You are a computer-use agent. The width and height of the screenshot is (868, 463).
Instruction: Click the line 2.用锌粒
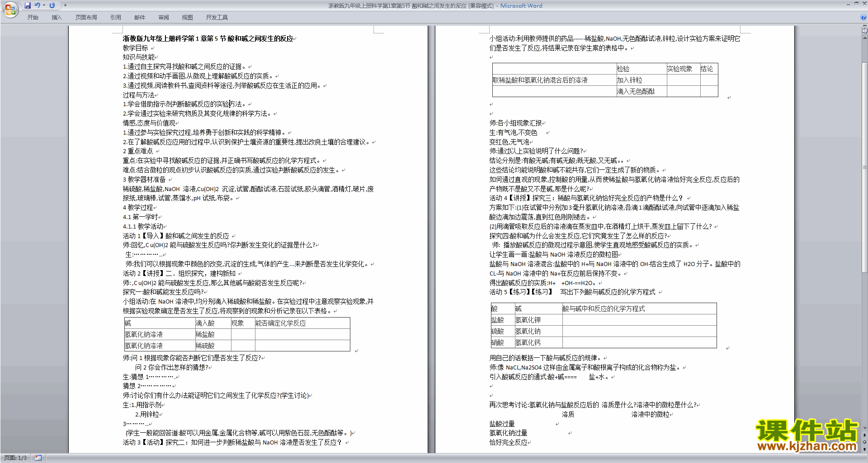[147, 415]
